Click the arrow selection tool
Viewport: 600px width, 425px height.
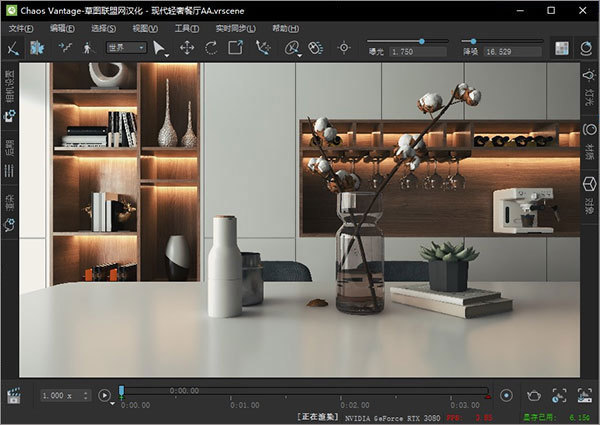tap(161, 47)
